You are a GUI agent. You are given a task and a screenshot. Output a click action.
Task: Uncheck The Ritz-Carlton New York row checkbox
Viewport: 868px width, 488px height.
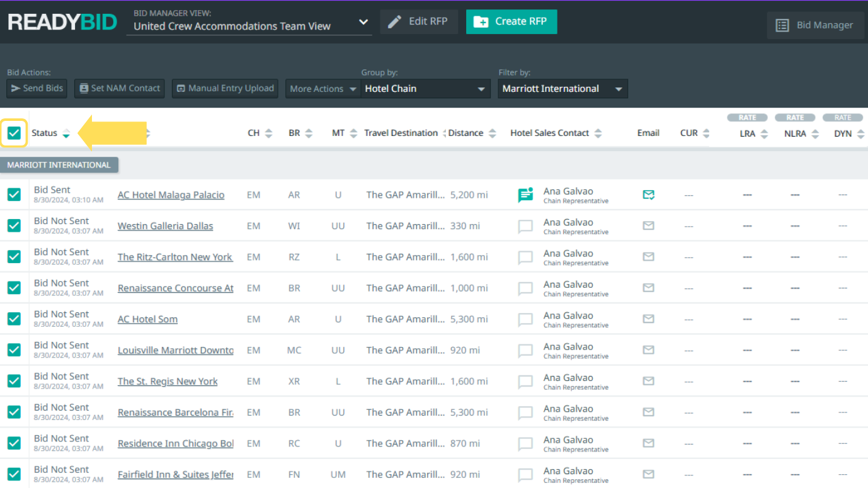tap(14, 256)
